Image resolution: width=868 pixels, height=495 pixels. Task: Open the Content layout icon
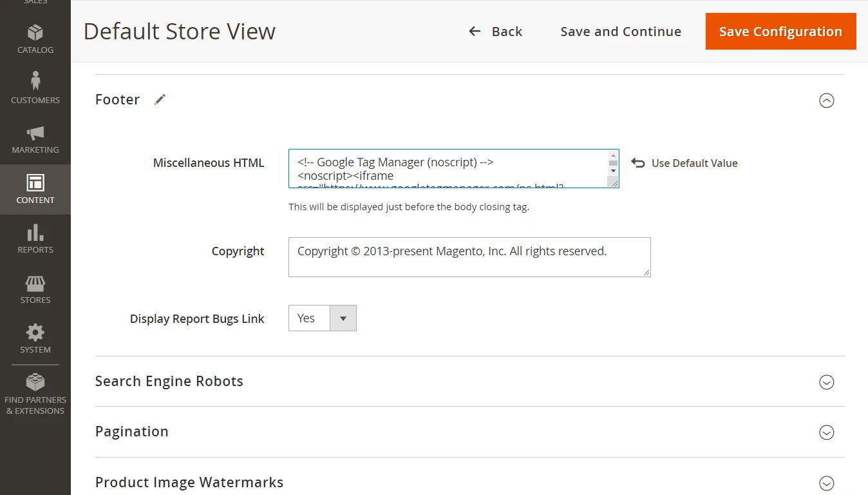point(35,183)
